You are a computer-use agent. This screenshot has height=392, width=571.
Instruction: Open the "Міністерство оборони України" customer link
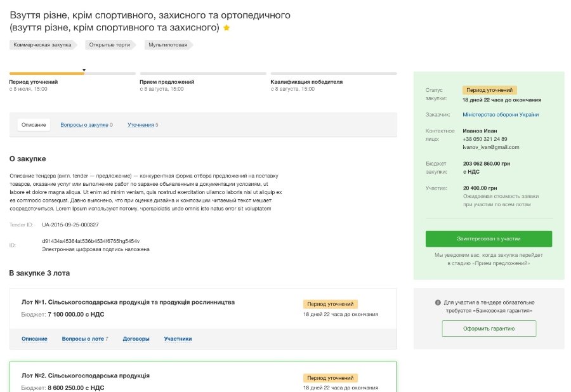[x=501, y=115]
